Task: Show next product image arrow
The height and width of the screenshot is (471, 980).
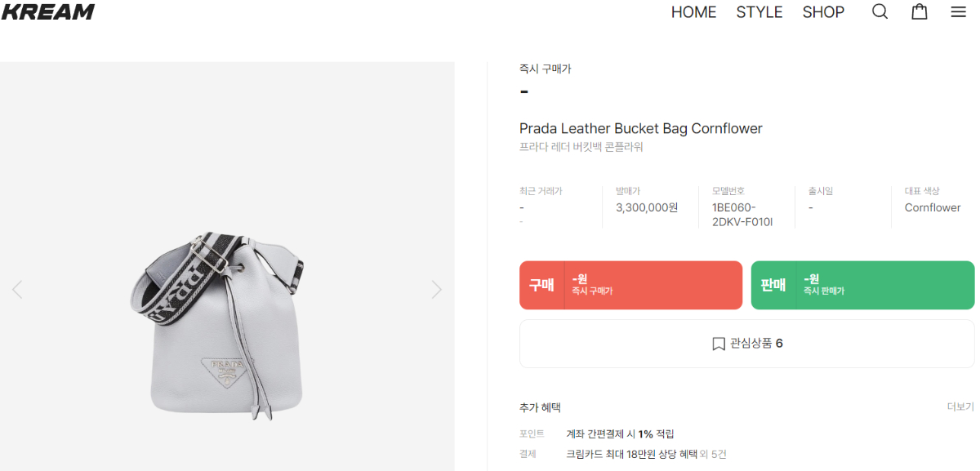Action: 437,289
